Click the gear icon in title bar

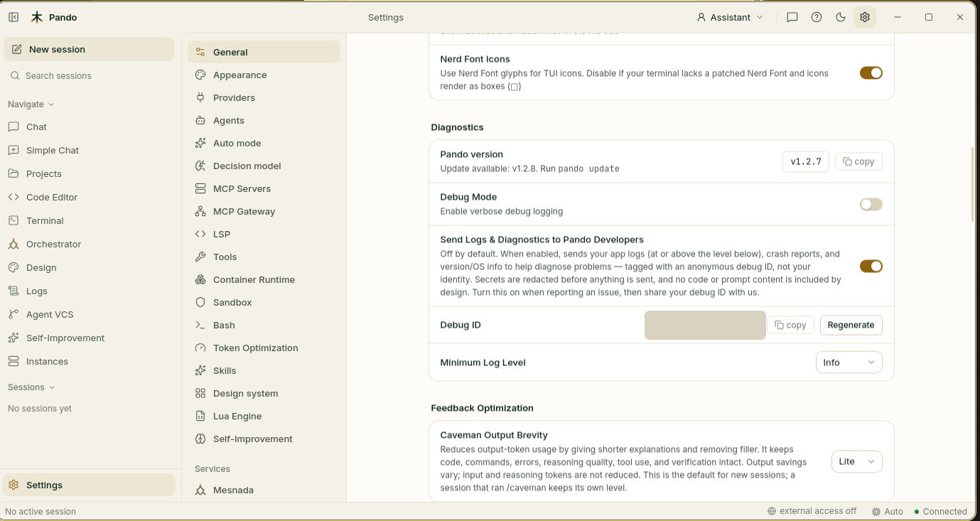coord(865,17)
